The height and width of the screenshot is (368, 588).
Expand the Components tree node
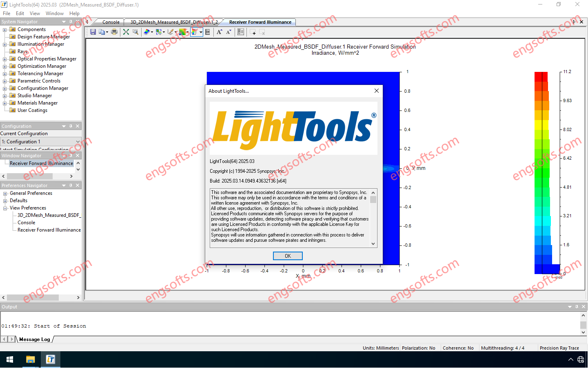coord(4,29)
